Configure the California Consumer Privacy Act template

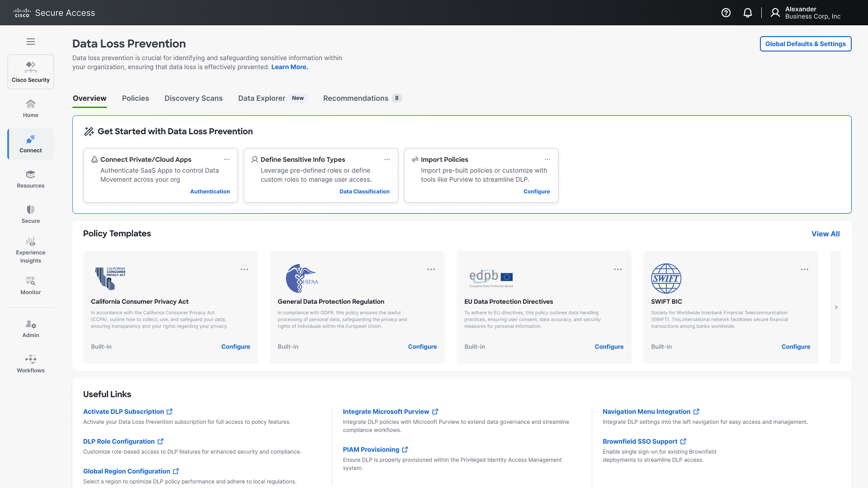point(236,347)
